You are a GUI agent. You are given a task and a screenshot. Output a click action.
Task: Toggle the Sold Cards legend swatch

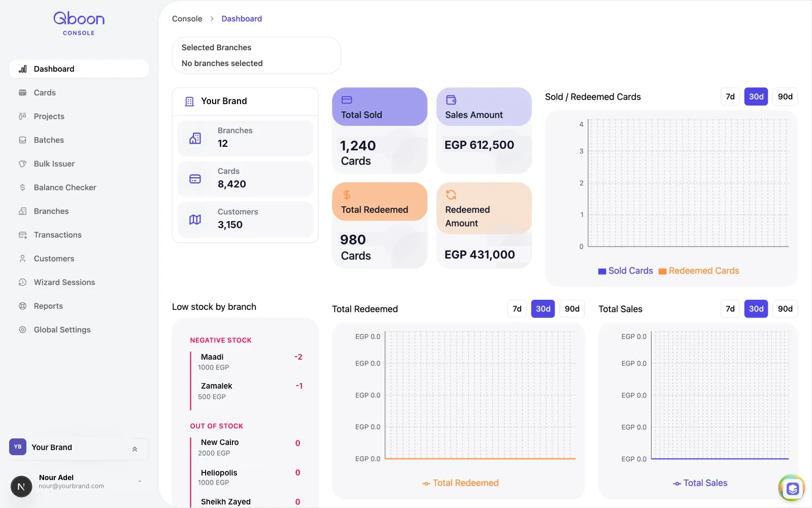pos(602,271)
